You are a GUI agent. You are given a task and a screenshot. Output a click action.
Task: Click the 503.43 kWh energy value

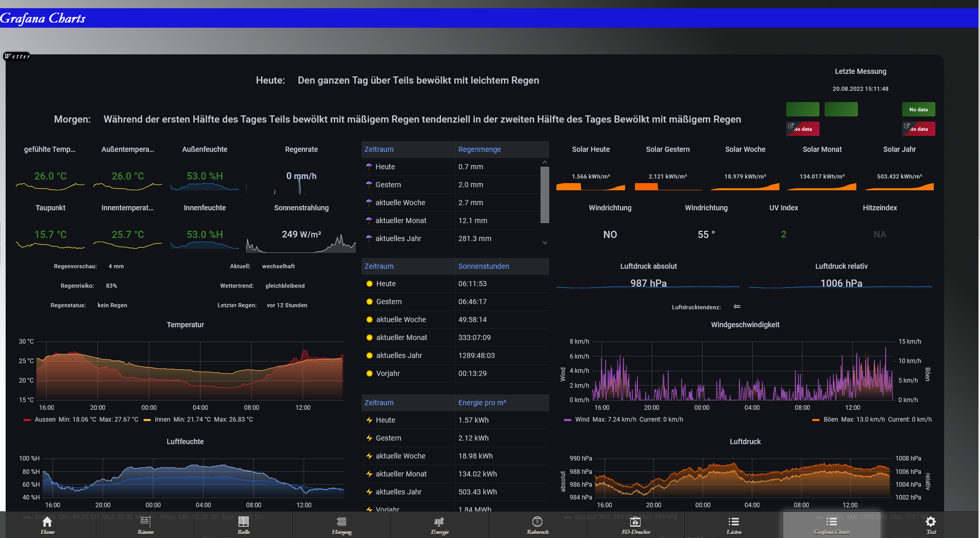click(477, 492)
